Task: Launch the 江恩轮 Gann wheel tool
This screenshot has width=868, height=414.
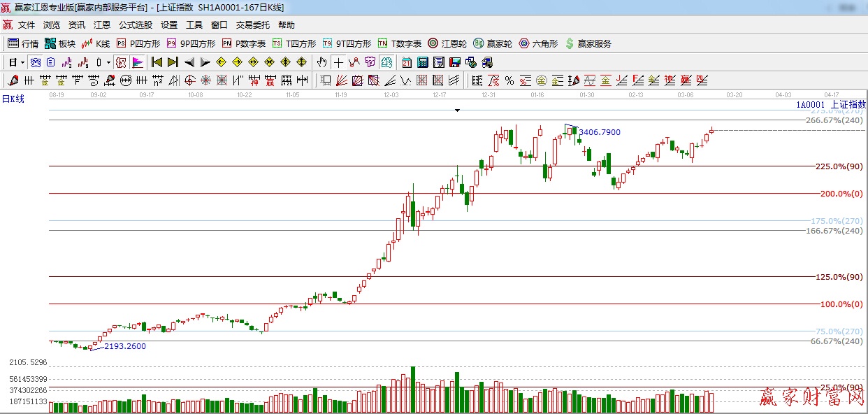Action: (x=447, y=43)
